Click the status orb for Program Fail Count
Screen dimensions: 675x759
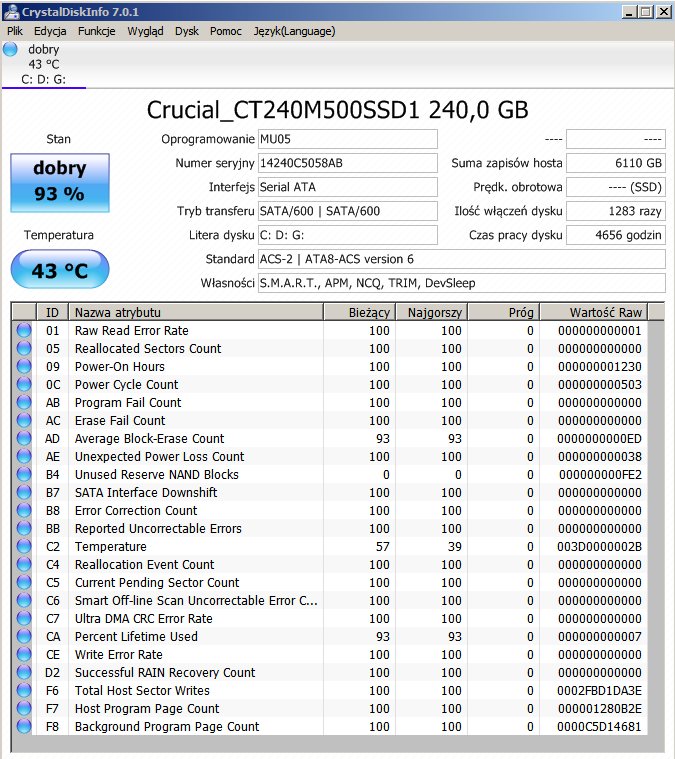pyautogui.click(x=24, y=402)
